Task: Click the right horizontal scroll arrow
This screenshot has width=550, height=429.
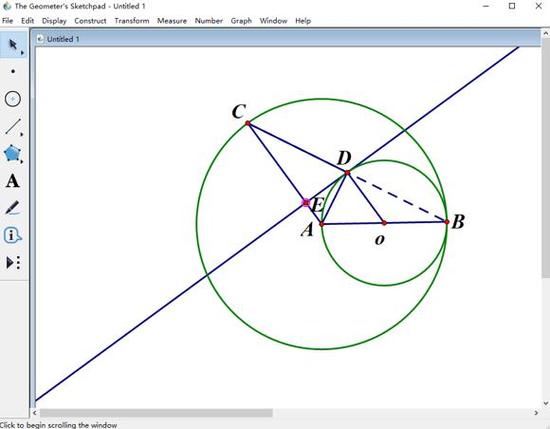Action: pyautogui.click(x=536, y=413)
